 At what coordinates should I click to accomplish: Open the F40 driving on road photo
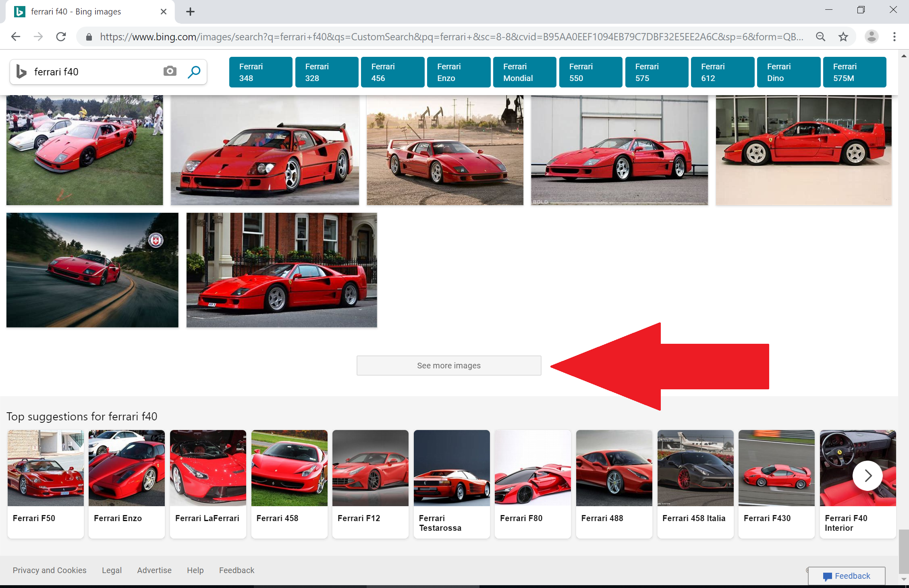click(92, 270)
